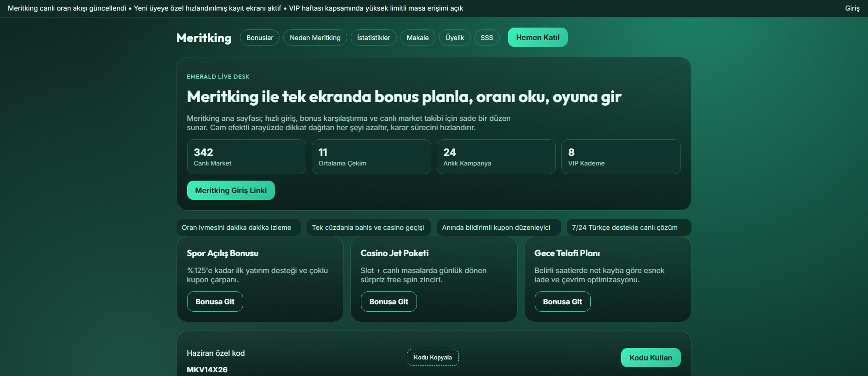Open the SSS nav item
868x376 pixels.
(487, 38)
